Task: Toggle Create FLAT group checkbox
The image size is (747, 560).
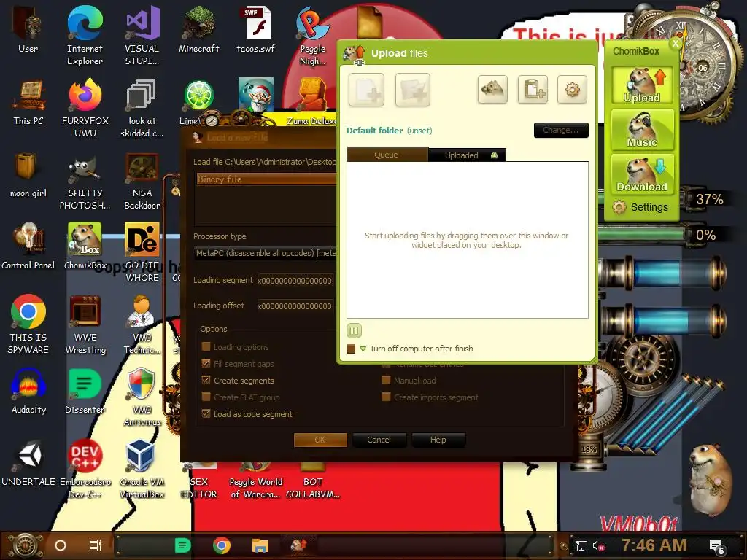Action: (x=206, y=397)
